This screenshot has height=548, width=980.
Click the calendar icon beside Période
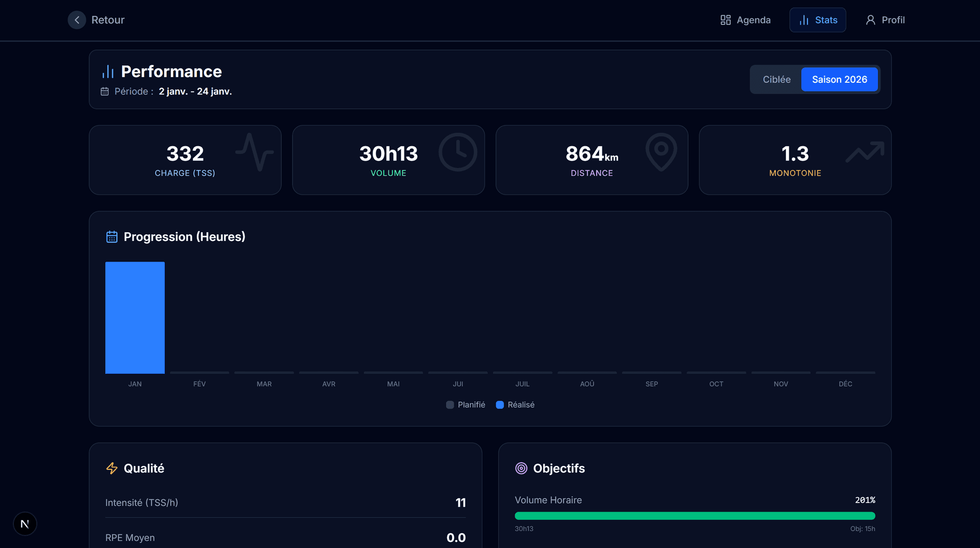105,91
